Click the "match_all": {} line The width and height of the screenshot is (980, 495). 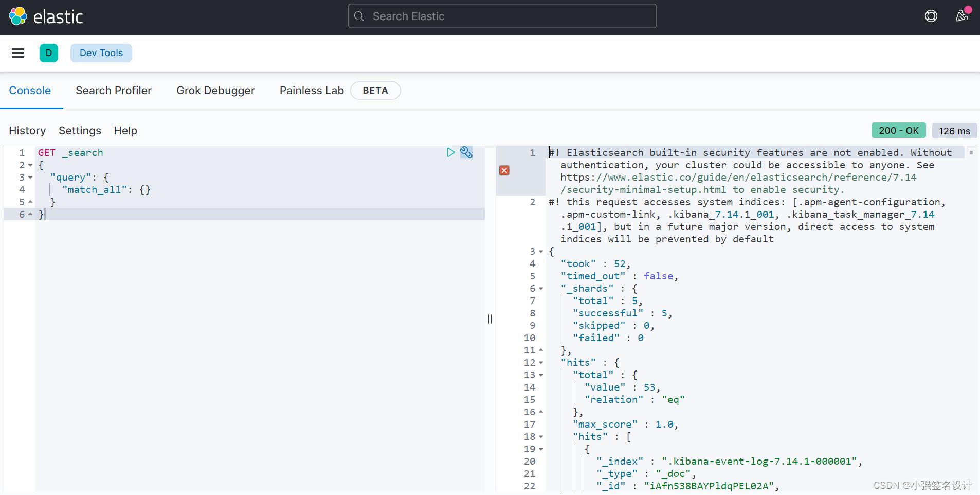pyautogui.click(x=106, y=190)
